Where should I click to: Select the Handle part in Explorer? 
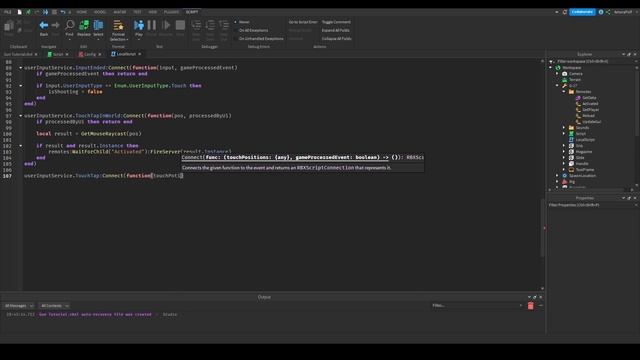click(x=582, y=164)
